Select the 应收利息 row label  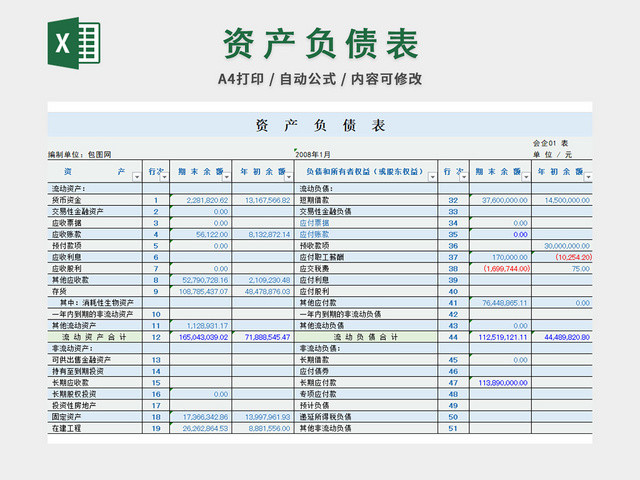pyautogui.click(x=67, y=257)
